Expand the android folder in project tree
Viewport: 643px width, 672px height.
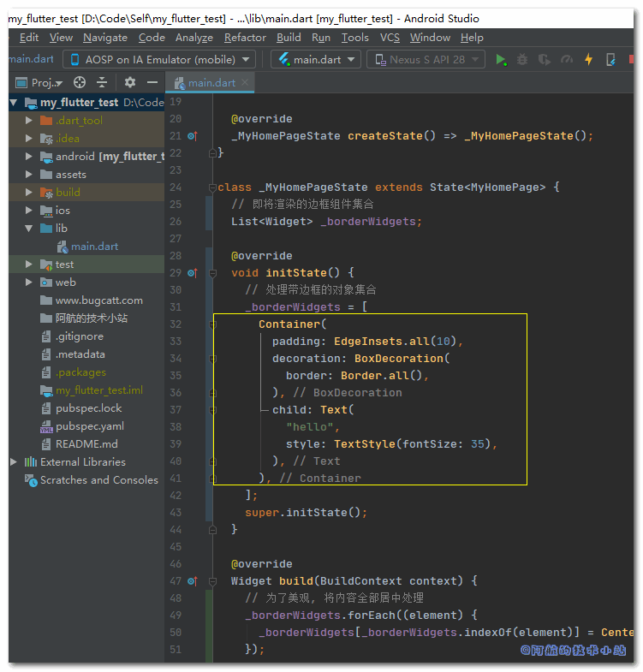pyautogui.click(x=29, y=157)
